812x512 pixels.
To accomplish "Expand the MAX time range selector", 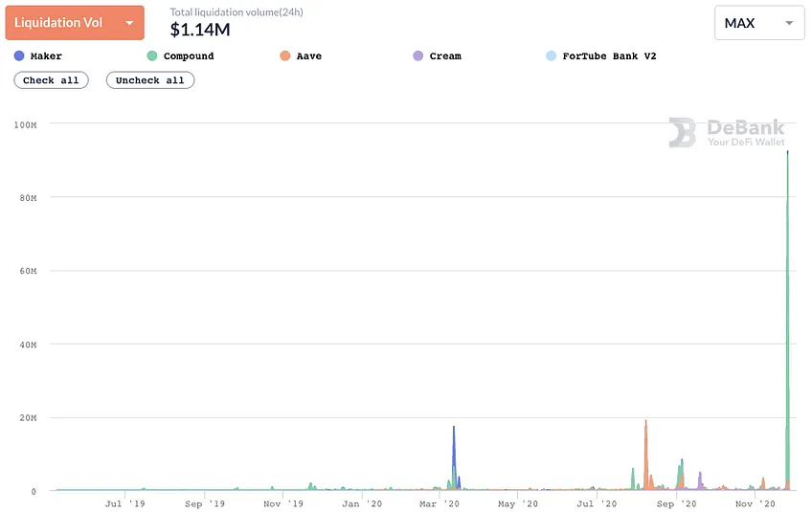I will pos(759,23).
